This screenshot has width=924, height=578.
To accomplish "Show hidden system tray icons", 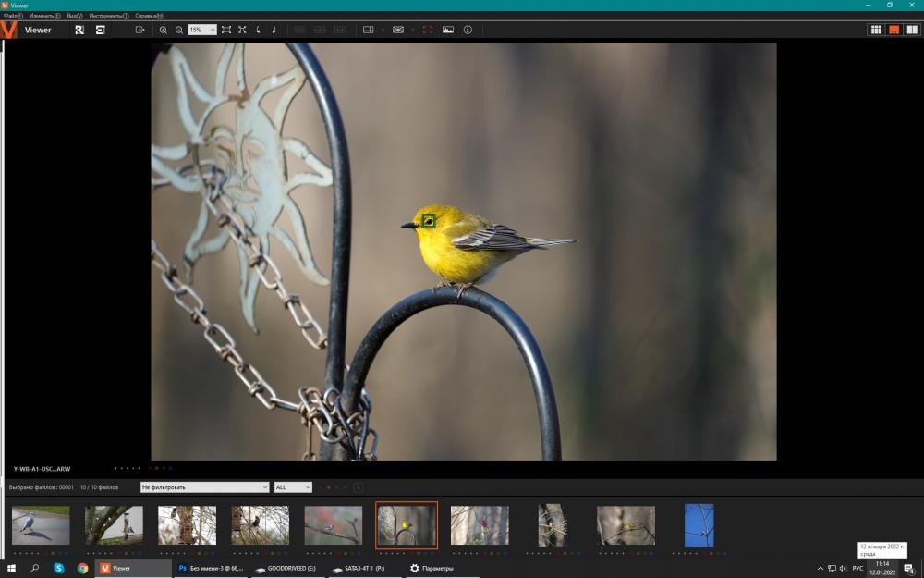I will (821, 569).
